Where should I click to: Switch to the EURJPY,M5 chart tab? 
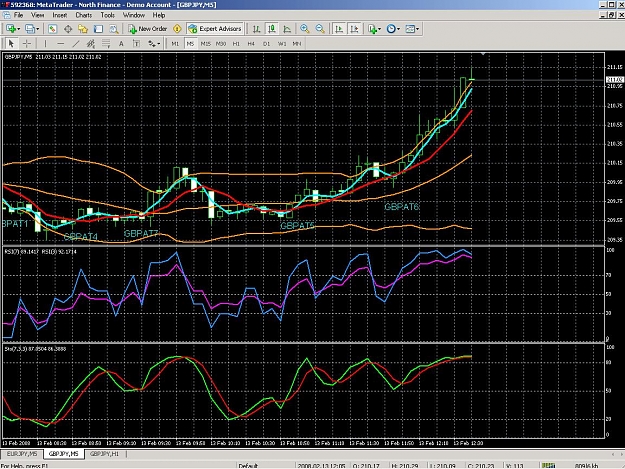(22, 454)
